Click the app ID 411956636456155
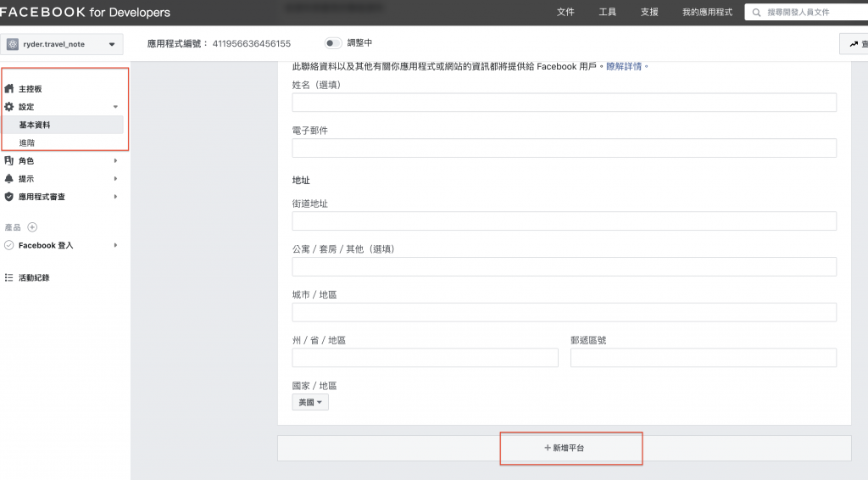This screenshot has height=480, width=868. (251, 44)
